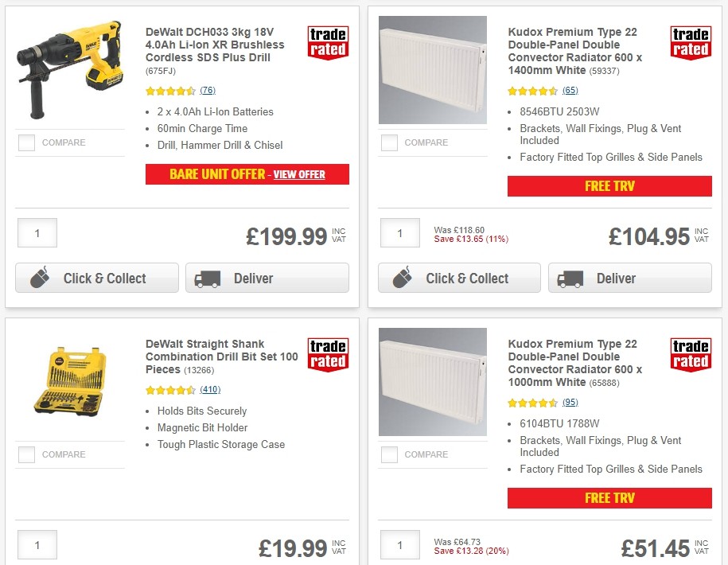728x565 pixels.
Task: Click the star rating for the drill bit set
Action: click(167, 390)
